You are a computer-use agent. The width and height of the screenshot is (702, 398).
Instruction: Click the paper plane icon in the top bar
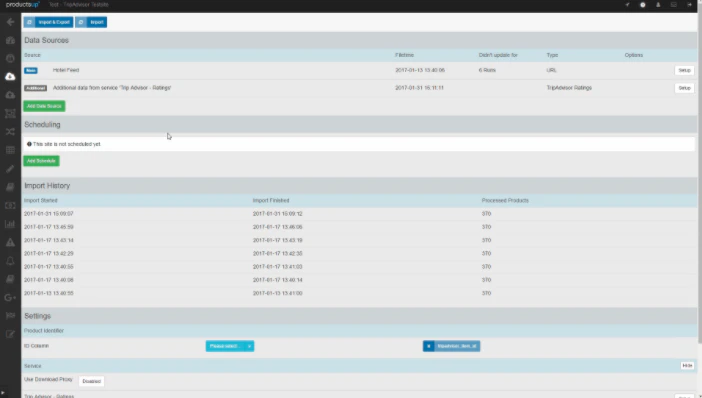(627, 4)
